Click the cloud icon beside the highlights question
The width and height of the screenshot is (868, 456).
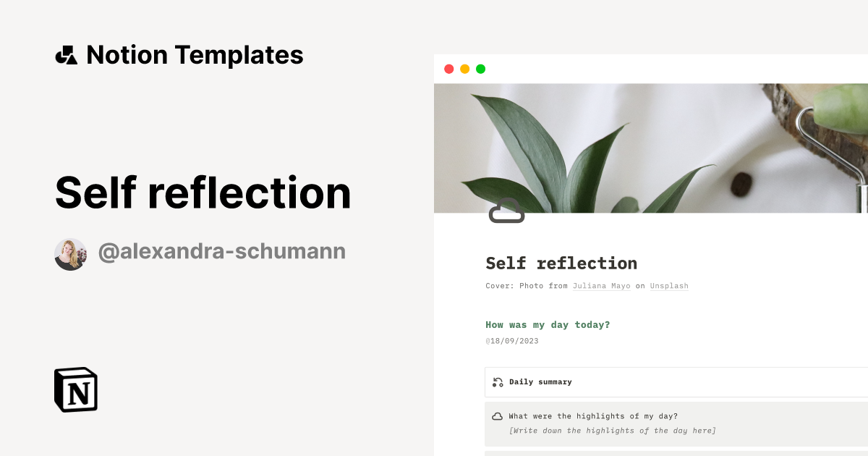(x=497, y=415)
